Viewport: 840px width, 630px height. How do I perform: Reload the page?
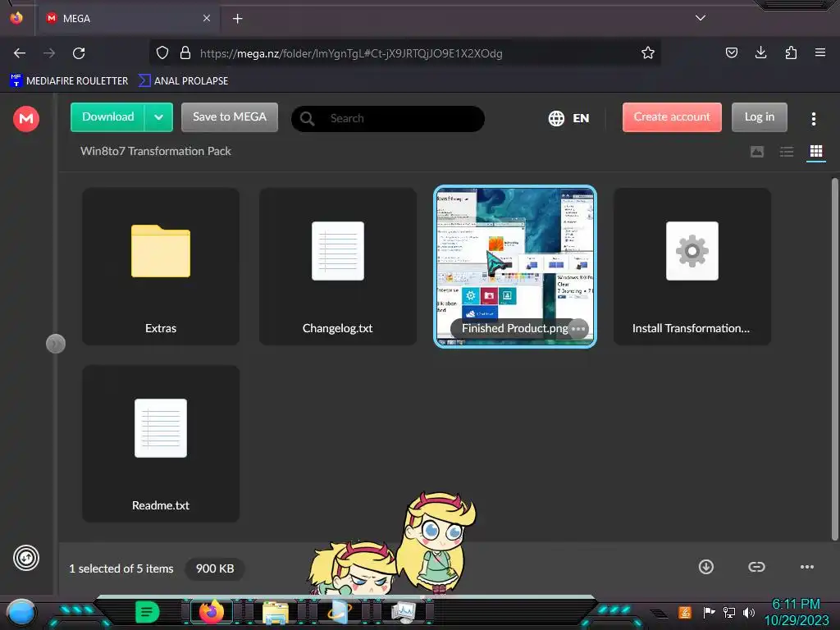pyautogui.click(x=79, y=53)
